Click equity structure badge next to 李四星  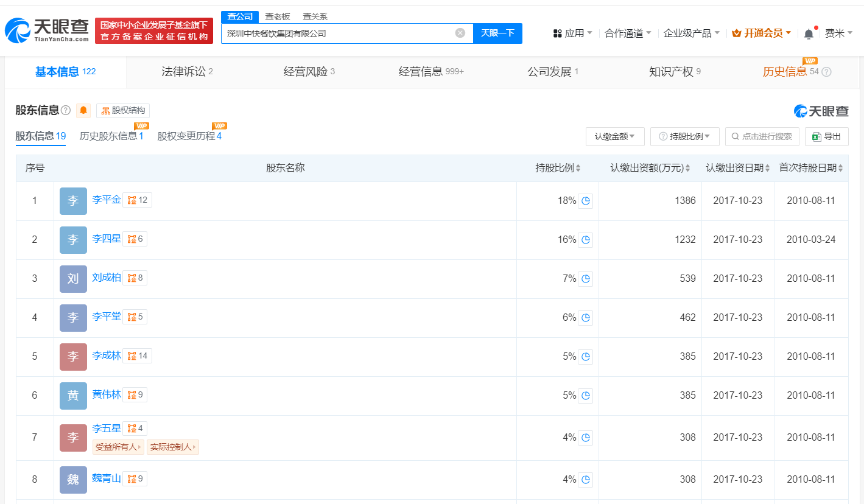click(x=135, y=239)
